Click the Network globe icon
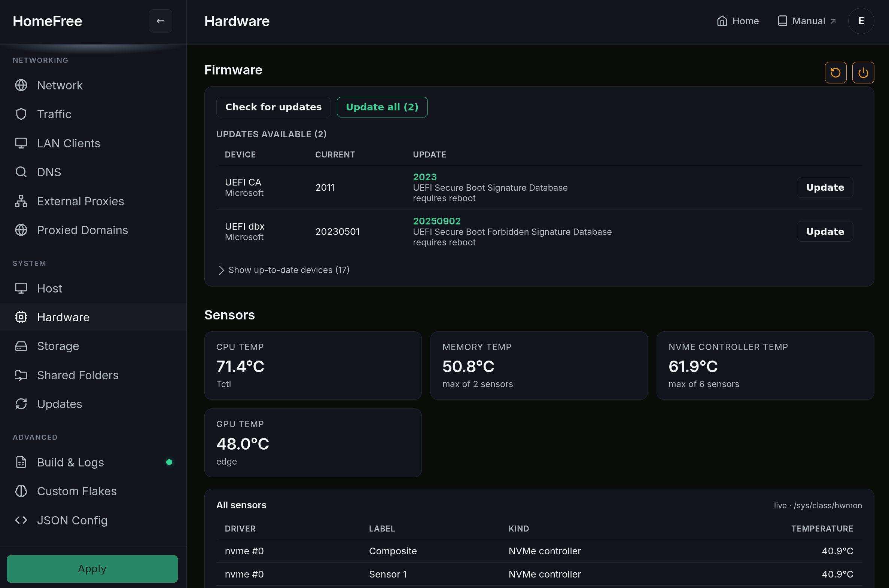Image resolution: width=889 pixels, height=588 pixels. 21,85
